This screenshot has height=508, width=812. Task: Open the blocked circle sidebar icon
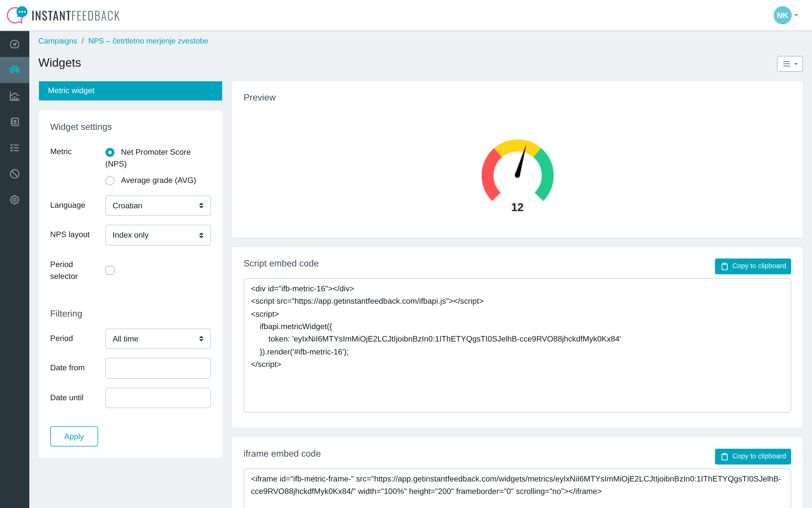pos(14,174)
